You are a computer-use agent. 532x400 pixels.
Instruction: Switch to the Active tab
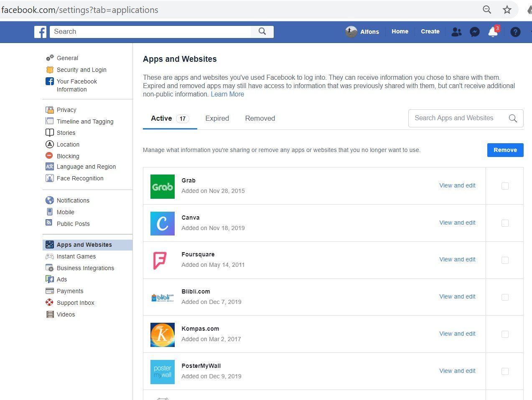(x=170, y=119)
